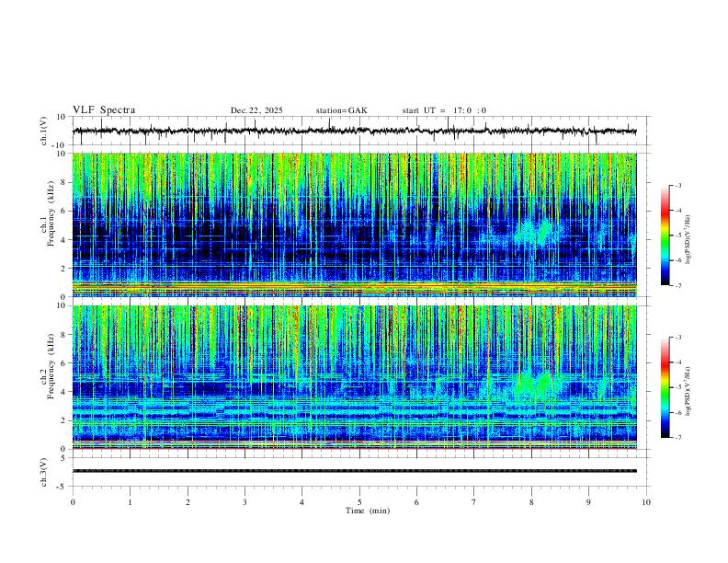
Task: Click the "-7" label on ch.1 color bar
Action: pyautogui.click(x=677, y=285)
